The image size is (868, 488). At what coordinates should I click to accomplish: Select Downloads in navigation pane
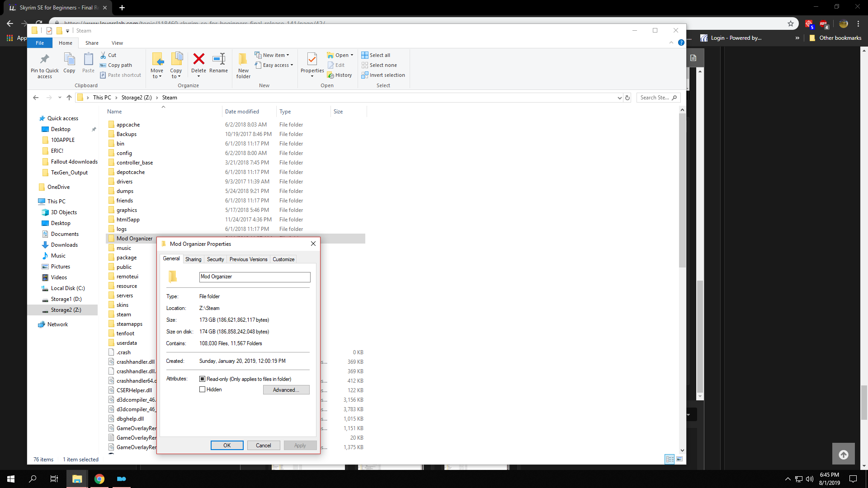(64, 245)
